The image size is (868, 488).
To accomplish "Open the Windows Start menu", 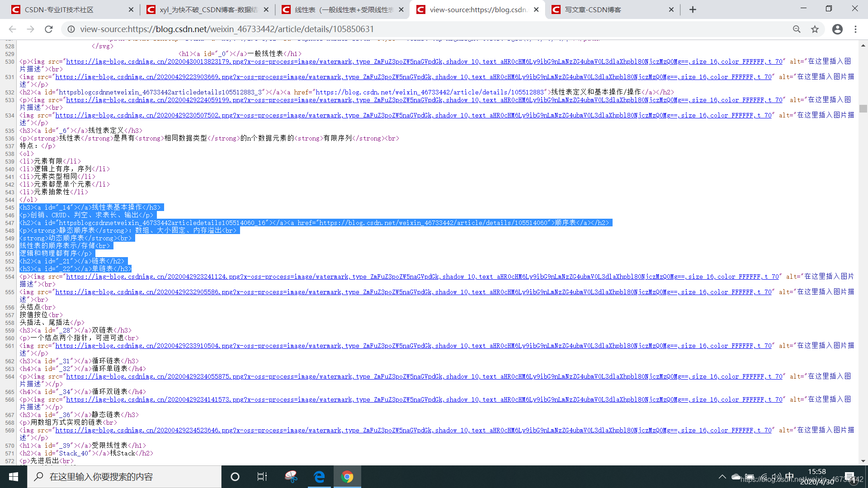I will point(14,477).
